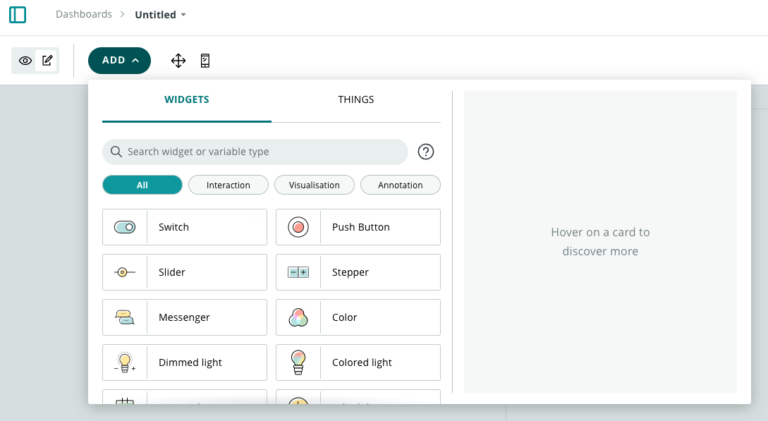Go to Dashboards breadcrumb link
Image resolution: width=768 pixels, height=421 pixels.
[x=84, y=15]
